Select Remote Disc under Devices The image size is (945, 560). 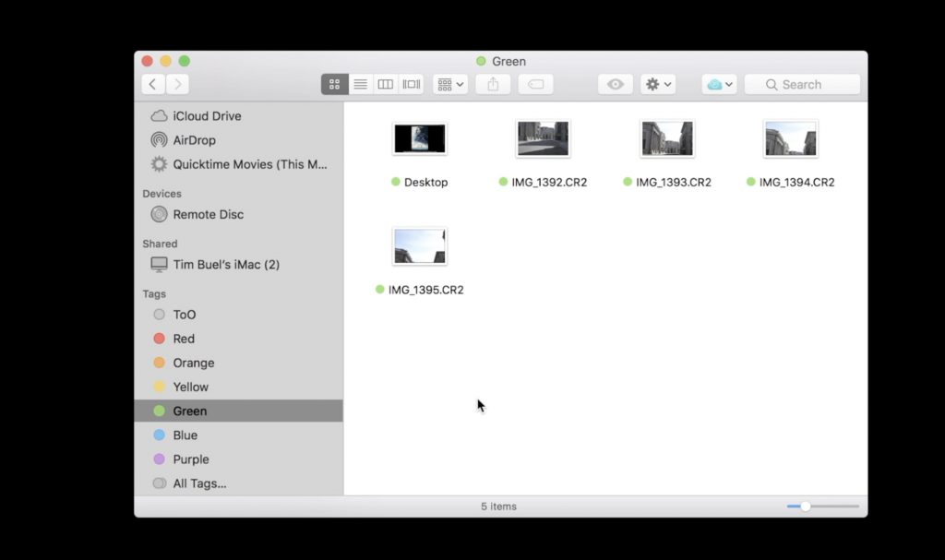pos(239,214)
